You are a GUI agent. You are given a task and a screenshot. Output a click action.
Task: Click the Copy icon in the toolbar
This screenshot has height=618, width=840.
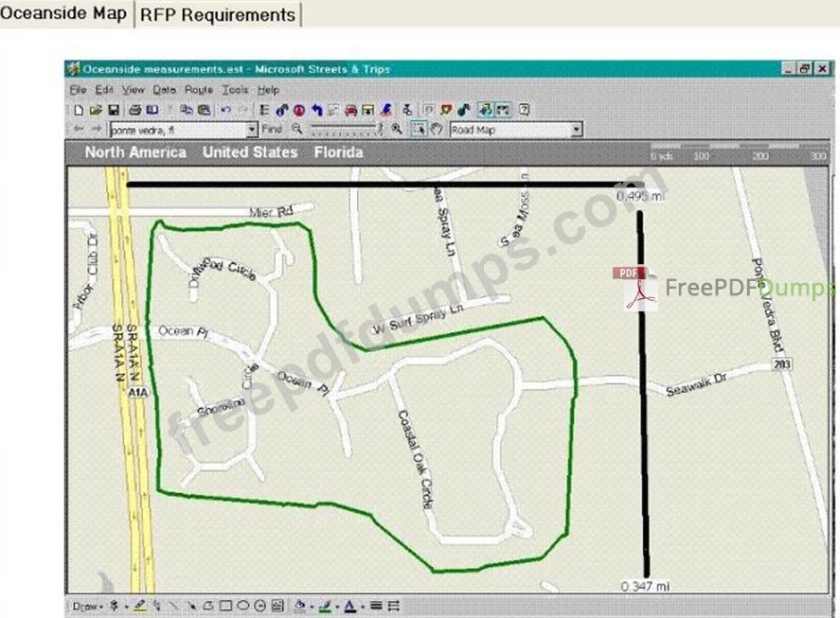tap(187, 111)
